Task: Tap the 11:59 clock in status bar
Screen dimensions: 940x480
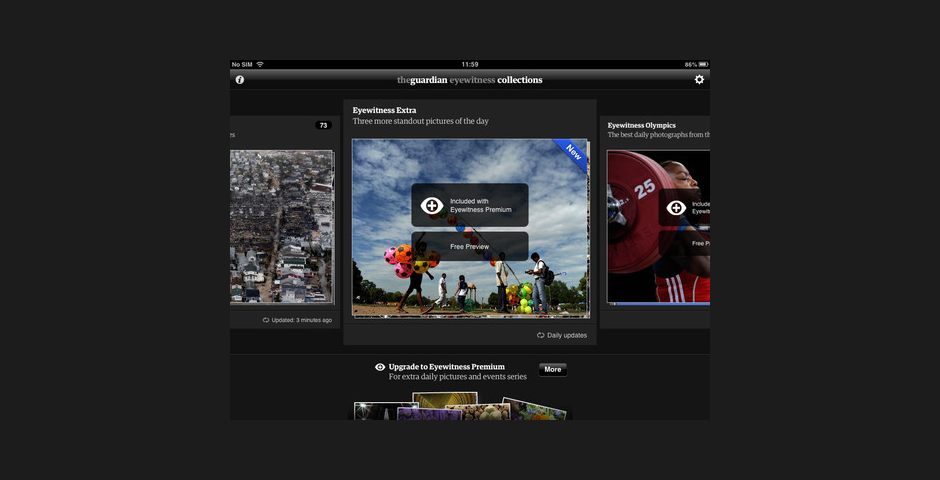Action: click(470, 64)
